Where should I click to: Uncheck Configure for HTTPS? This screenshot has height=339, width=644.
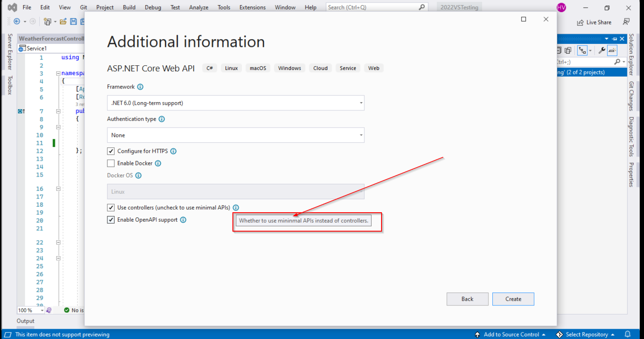111,151
